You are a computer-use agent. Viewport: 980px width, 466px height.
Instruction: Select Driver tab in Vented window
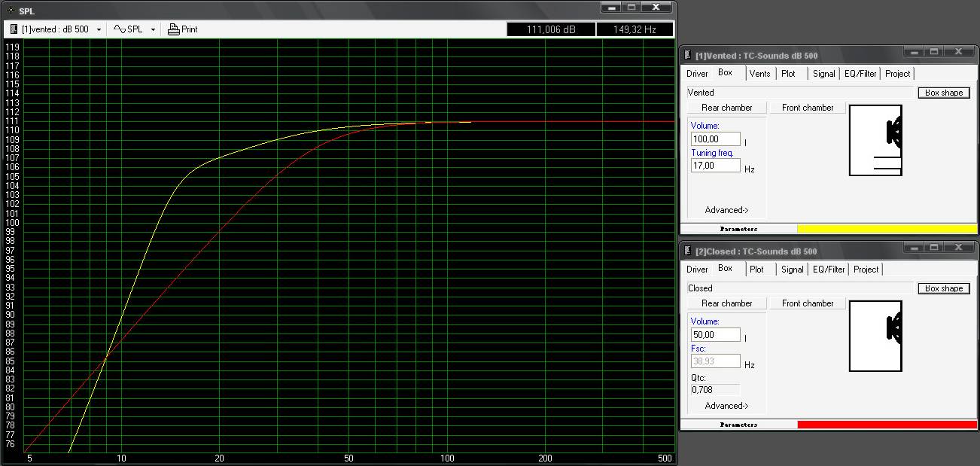click(697, 74)
